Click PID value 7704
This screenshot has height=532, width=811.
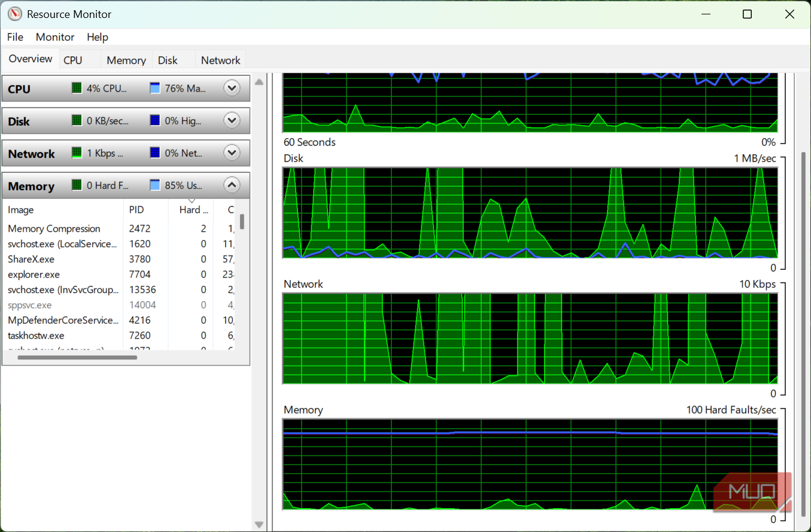(140, 275)
